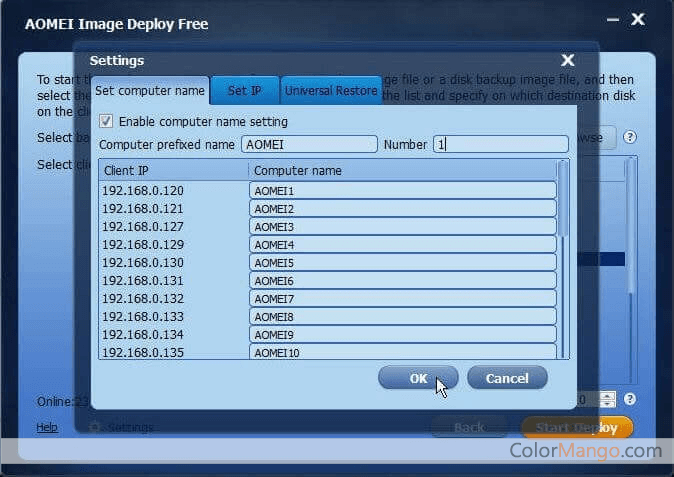This screenshot has height=477, width=674.
Task: Click into the Number input field
Action: pyautogui.click(x=500, y=144)
